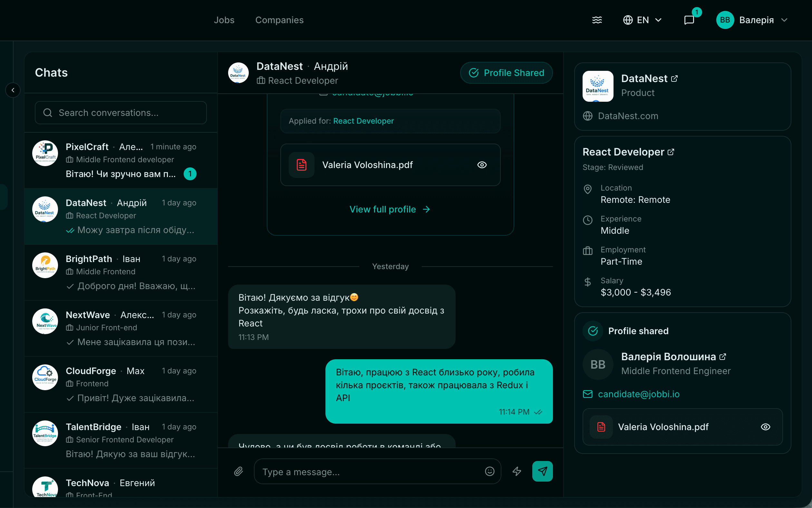Screen dimensions: 812x508
Task: Click the BrightPath logo avatar
Action: [45, 265]
